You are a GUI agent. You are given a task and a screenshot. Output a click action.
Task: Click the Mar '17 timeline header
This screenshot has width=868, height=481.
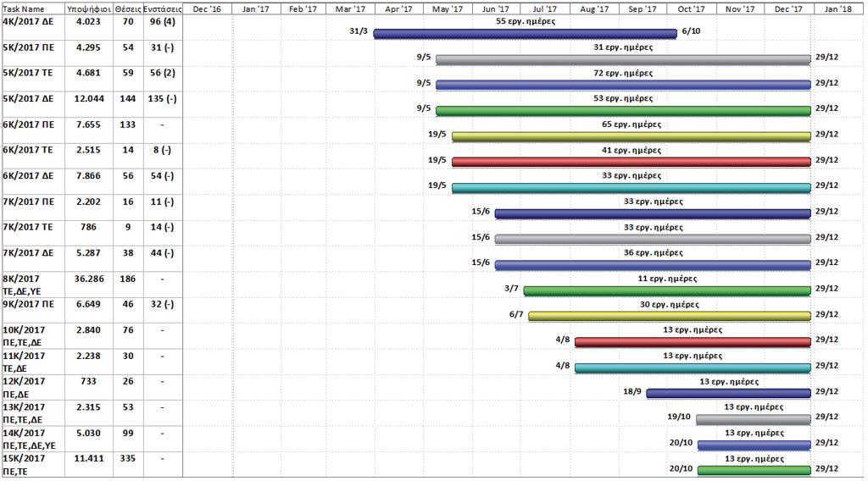[350, 8]
